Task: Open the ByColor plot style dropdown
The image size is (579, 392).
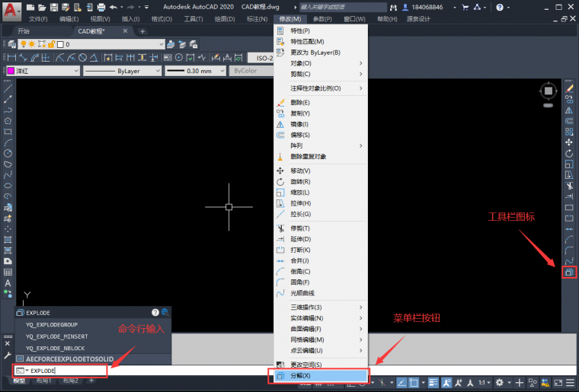Action: pyautogui.click(x=251, y=71)
